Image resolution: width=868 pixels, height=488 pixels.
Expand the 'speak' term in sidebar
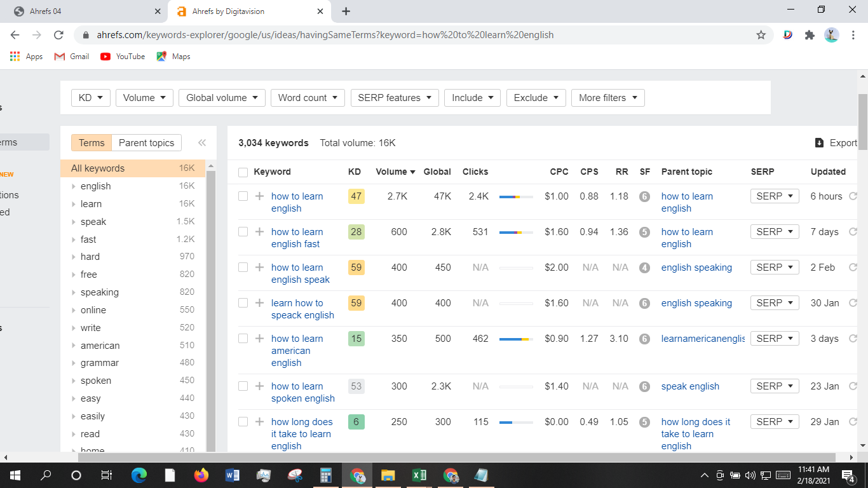coord(74,222)
